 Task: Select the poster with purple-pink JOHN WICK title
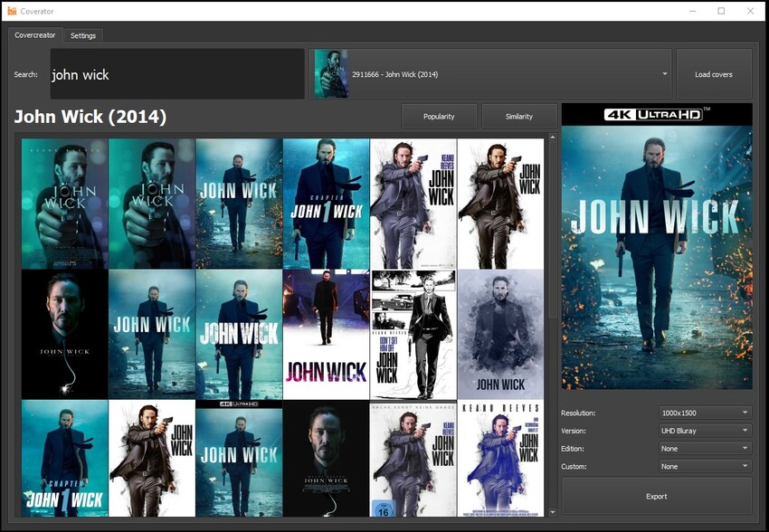tap(326, 334)
